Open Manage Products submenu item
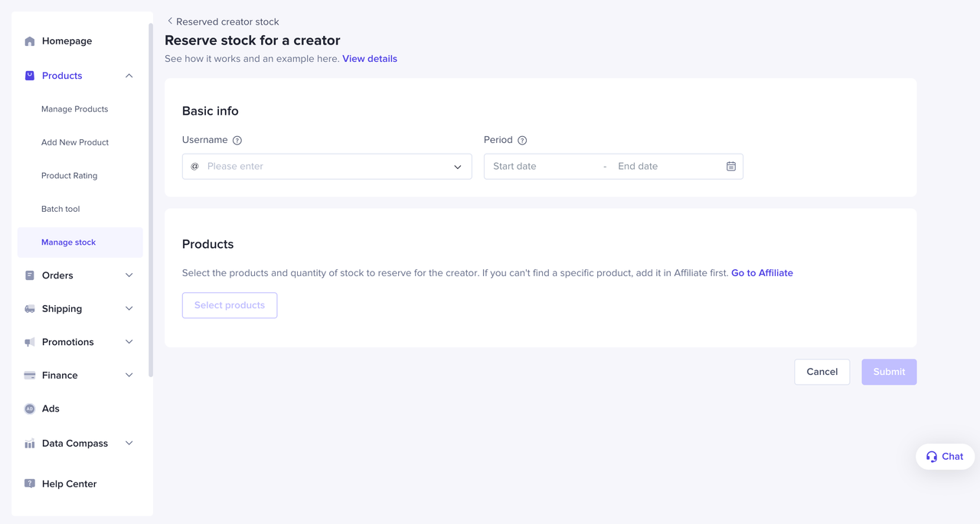 (74, 109)
